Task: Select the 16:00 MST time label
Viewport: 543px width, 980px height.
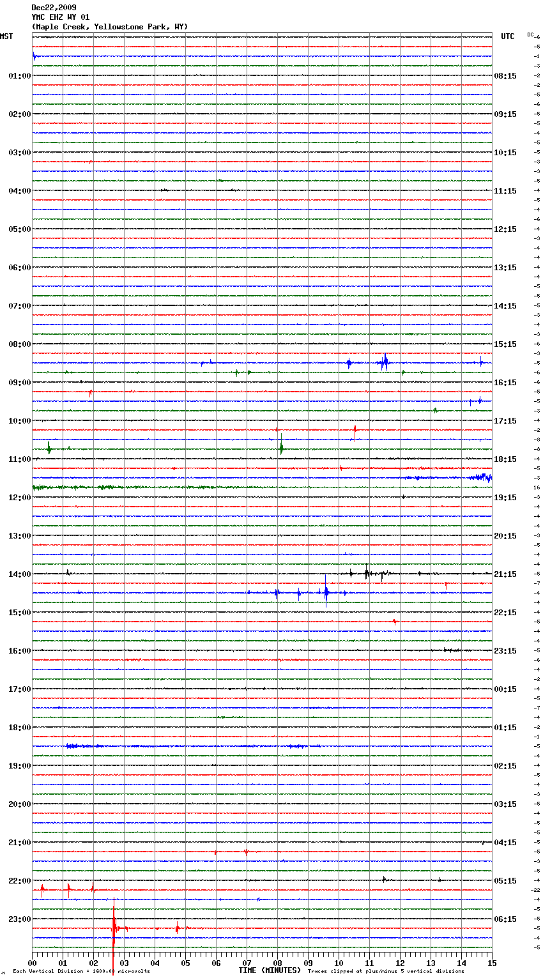Action: click(x=20, y=651)
